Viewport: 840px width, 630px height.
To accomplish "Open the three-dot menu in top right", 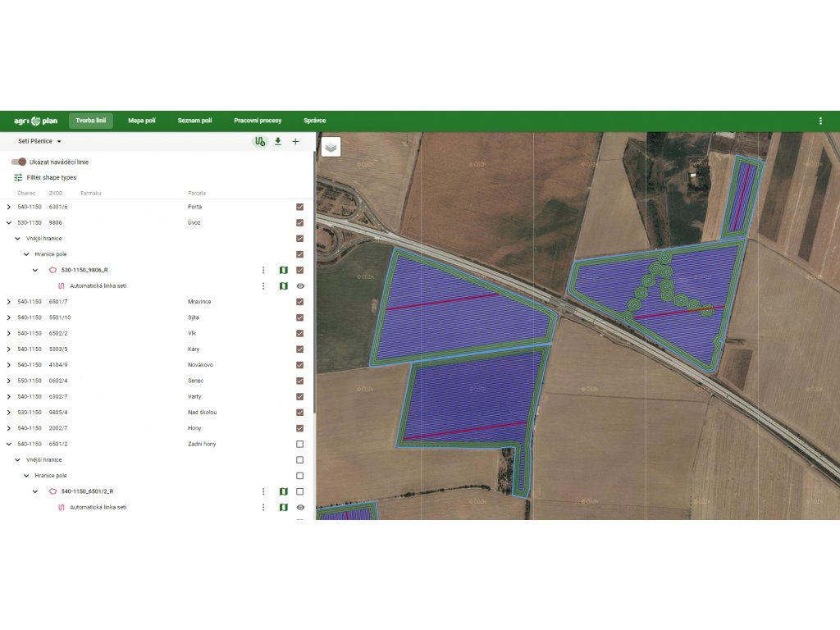I will point(820,121).
